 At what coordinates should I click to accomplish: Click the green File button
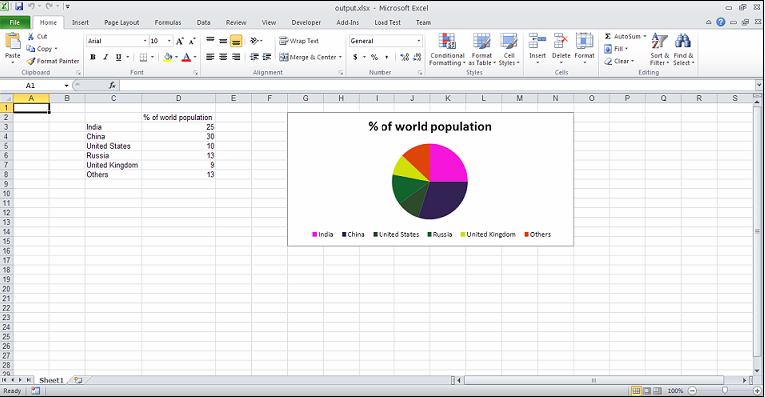click(15, 22)
